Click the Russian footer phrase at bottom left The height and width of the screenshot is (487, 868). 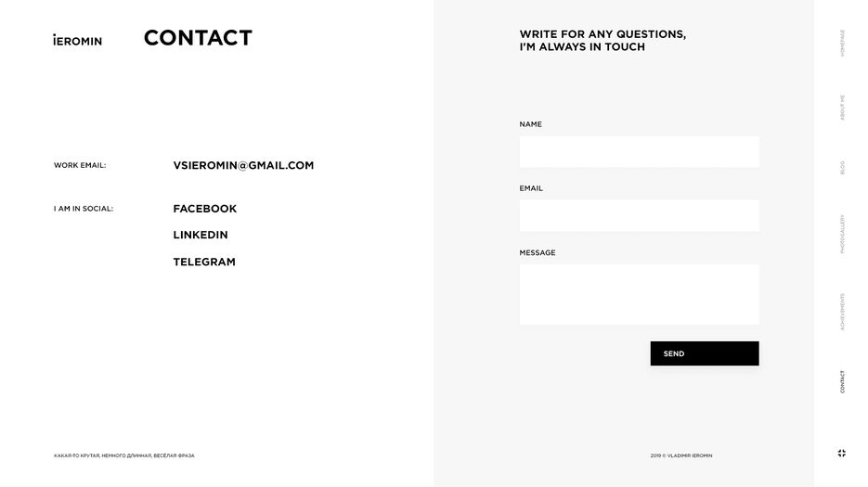(x=124, y=455)
